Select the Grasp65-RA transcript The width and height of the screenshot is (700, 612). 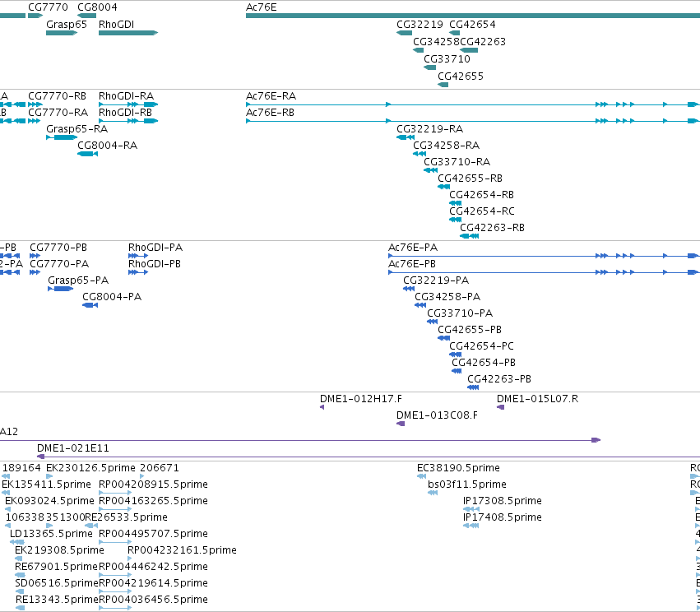click(x=76, y=128)
